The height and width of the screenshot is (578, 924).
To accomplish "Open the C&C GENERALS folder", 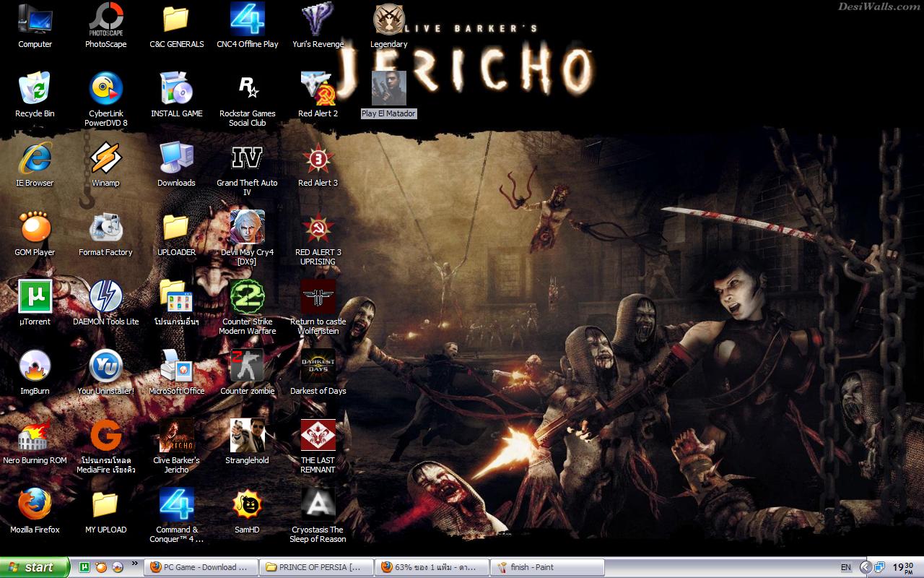I will pyautogui.click(x=176, y=20).
